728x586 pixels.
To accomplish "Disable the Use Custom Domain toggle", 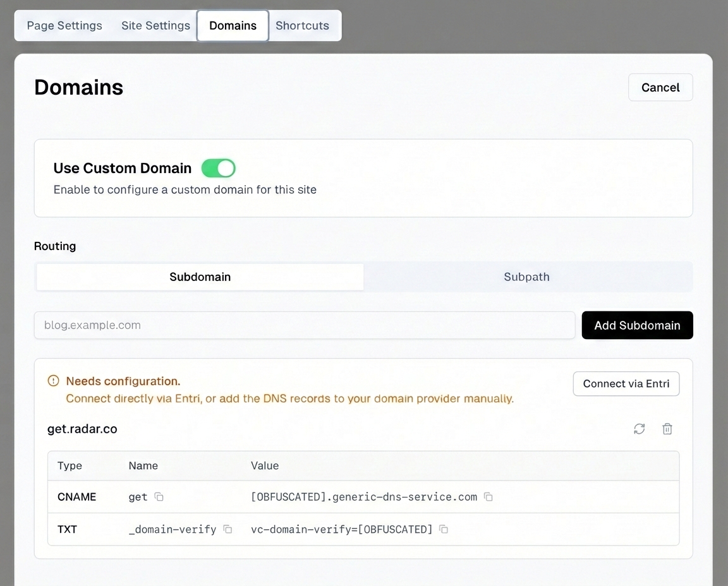I will (218, 168).
